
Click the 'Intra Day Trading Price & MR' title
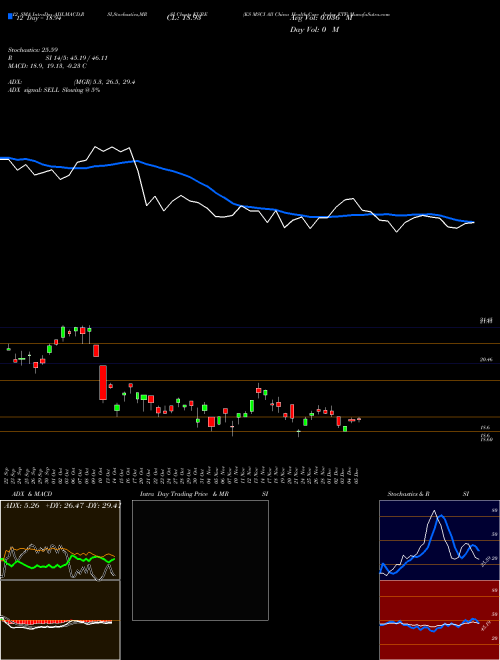click(184, 494)
